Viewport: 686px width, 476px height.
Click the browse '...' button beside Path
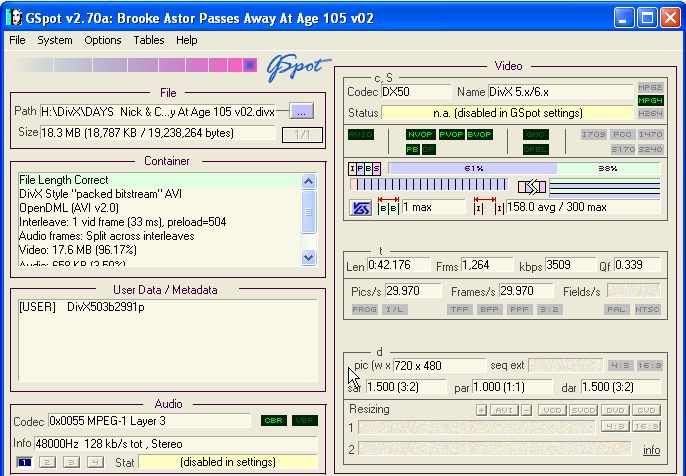coord(302,111)
